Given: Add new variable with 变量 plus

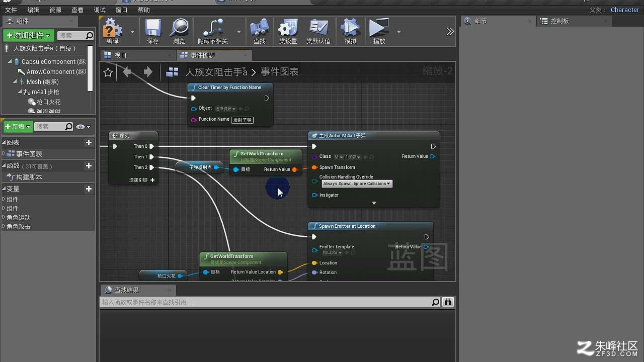Looking at the screenshot, I should pyautogui.click(x=89, y=189).
